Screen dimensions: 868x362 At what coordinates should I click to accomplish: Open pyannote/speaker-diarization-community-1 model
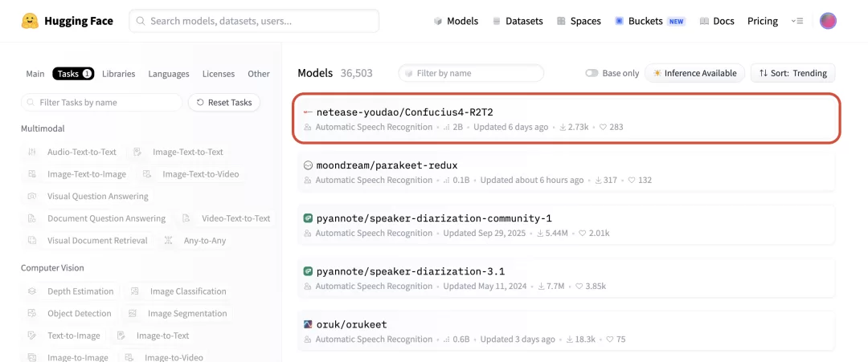(x=567, y=225)
